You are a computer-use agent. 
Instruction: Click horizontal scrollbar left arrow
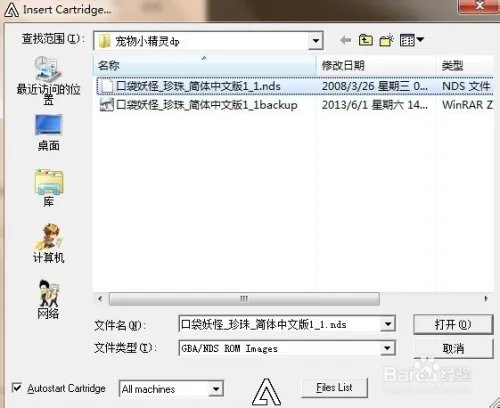tap(100, 299)
